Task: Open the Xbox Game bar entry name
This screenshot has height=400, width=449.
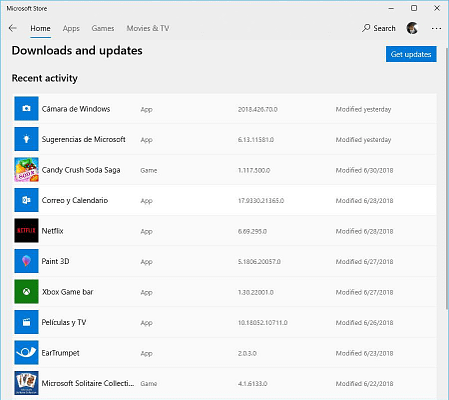Action: click(x=67, y=292)
